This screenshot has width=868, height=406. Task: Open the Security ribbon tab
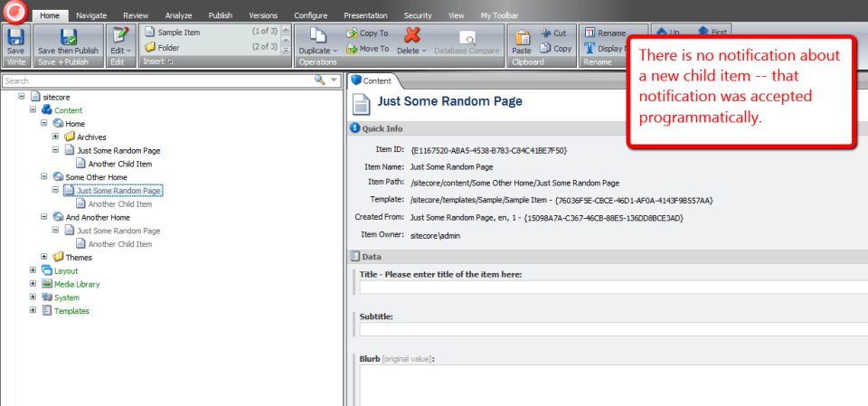pos(418,15)
